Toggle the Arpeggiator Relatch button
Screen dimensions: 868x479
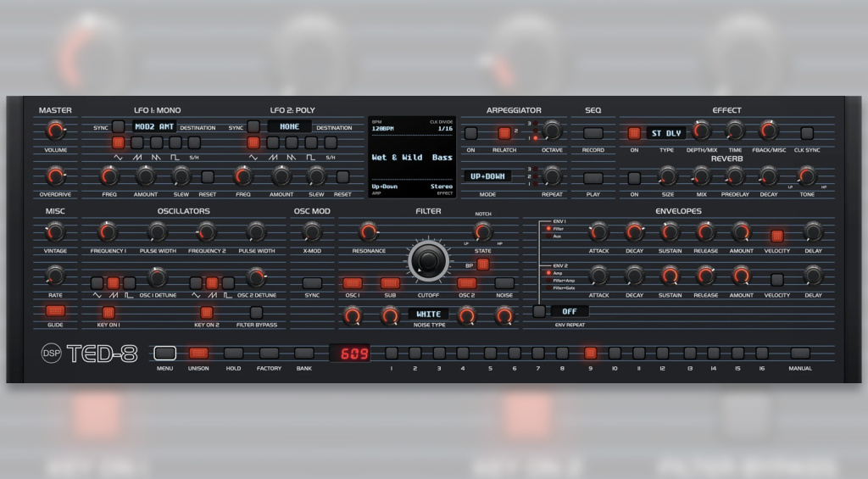pyautogui.click(x=504, y=133)
